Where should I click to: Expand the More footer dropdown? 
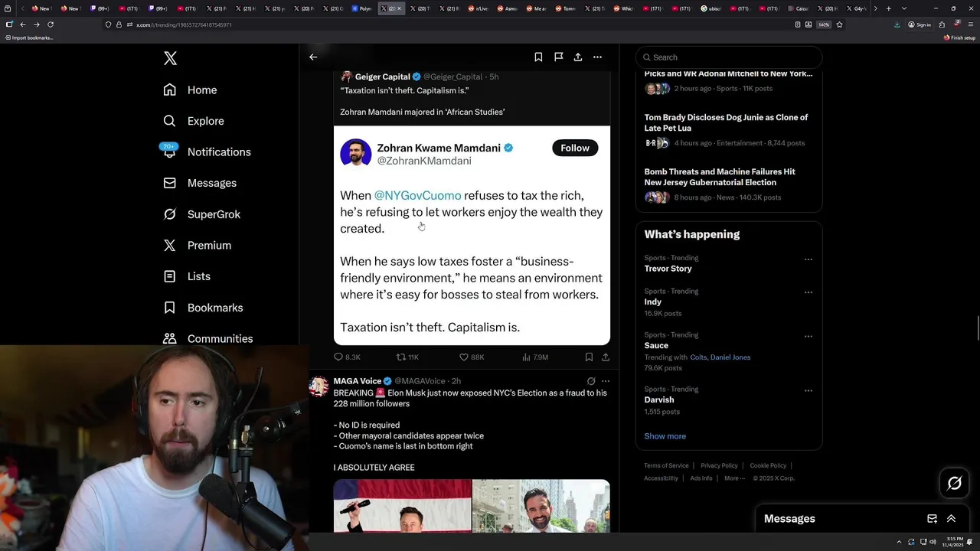pyautogui.click(x=734, y=478)
